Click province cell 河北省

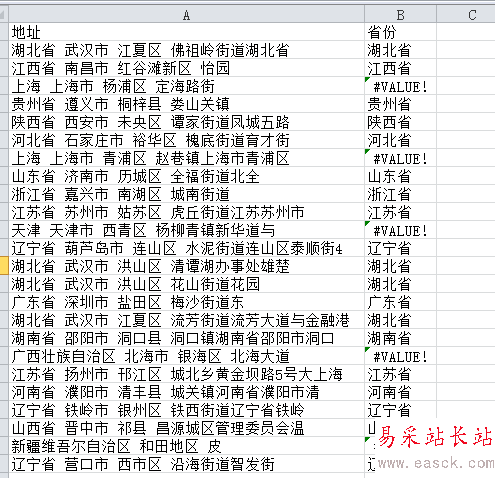(x=400, y=140)
